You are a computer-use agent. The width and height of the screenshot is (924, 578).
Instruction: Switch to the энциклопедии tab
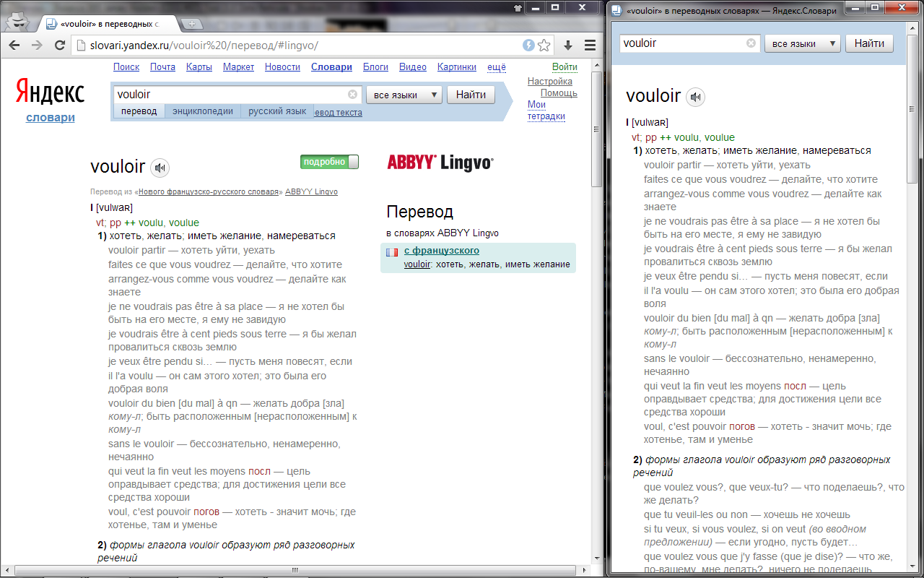tap(203, 111)
